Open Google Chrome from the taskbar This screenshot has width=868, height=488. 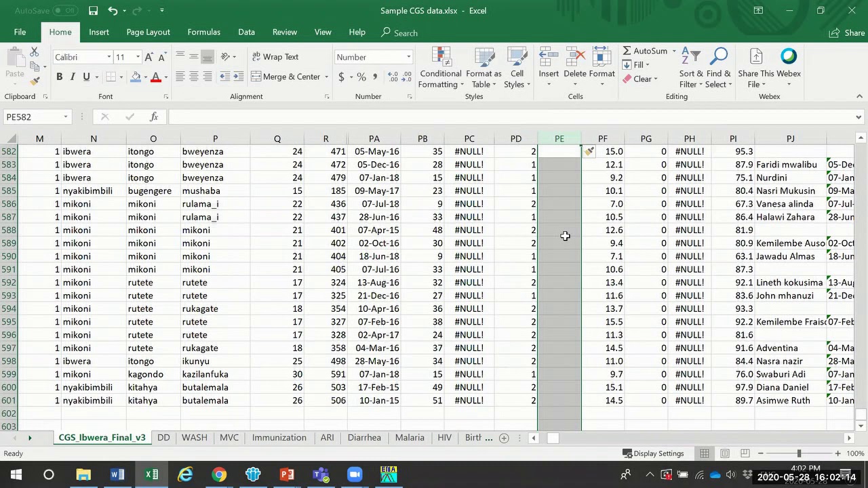[219, 474]
